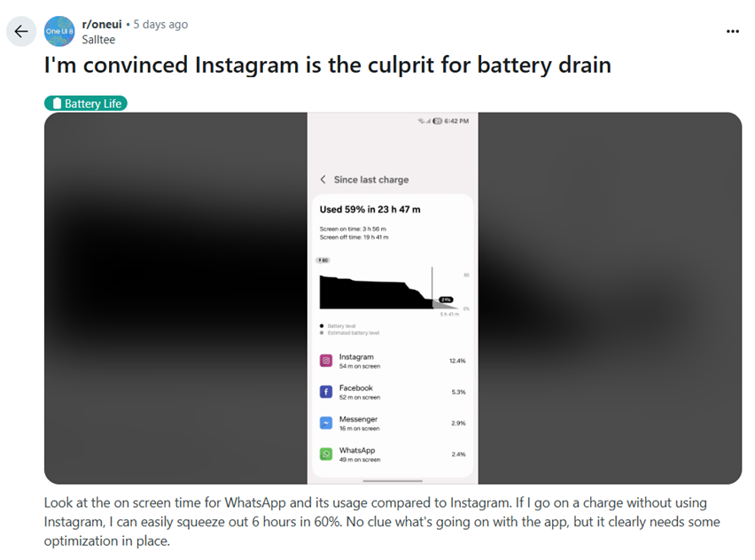Open the post's three-dot options menu
The image size is (755, 560).
(x=732, y=31)
